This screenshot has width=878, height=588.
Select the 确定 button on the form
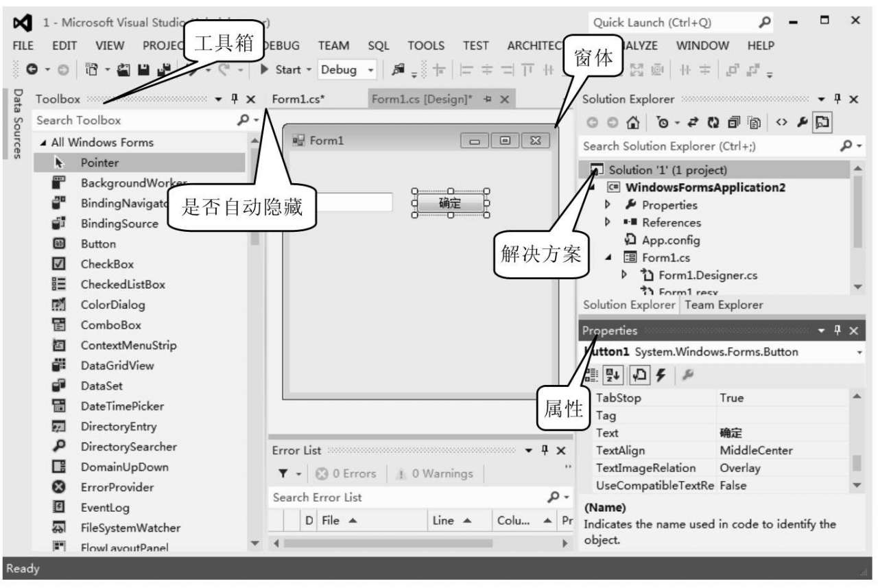pyautogui.click(x=450, y=203)
